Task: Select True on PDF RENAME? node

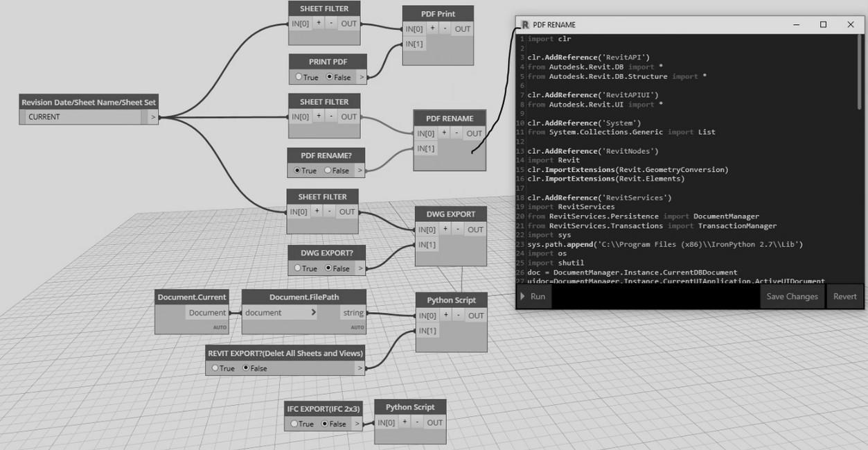Action: pyautogui.click(x=297, y=170)
